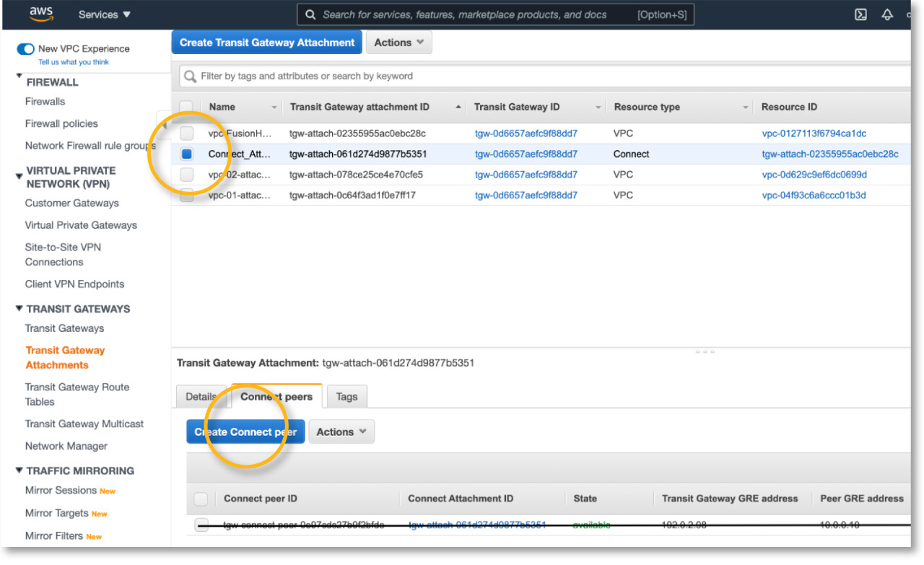Switch to the Tags tab
The width and height of the screenshot is (924, 565).
tap(346, 396)
